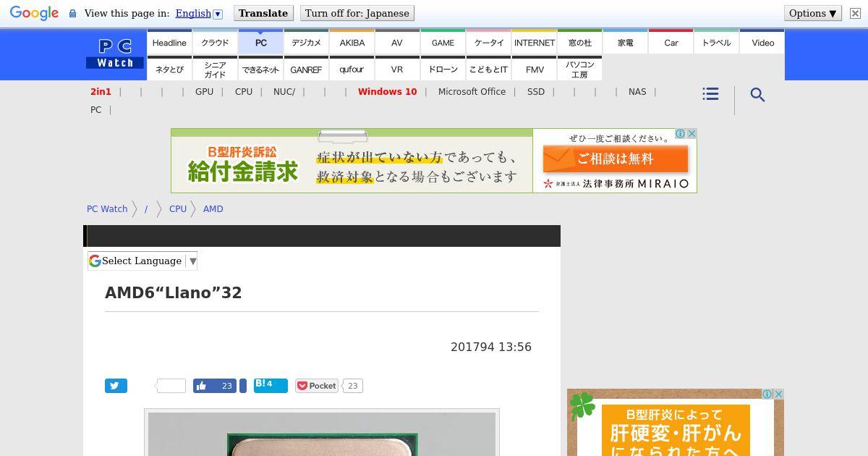Click the sidebar B型肝炎 advertisement
This screenshot has height=456, width=868.
coord(676,423)
